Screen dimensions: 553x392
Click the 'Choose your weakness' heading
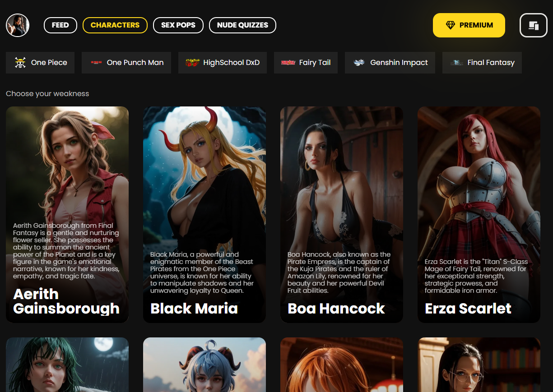click(x=47, y=94)
